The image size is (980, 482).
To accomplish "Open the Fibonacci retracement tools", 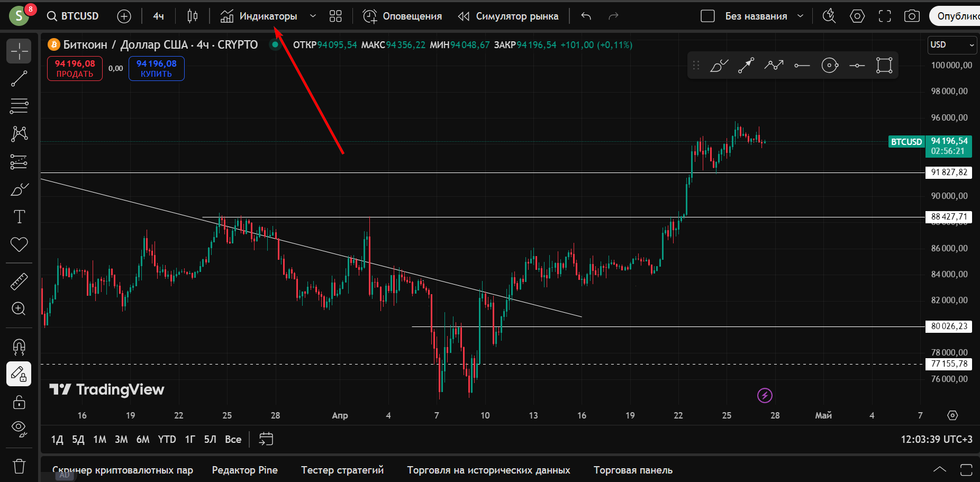I will [x=19, y=106].
